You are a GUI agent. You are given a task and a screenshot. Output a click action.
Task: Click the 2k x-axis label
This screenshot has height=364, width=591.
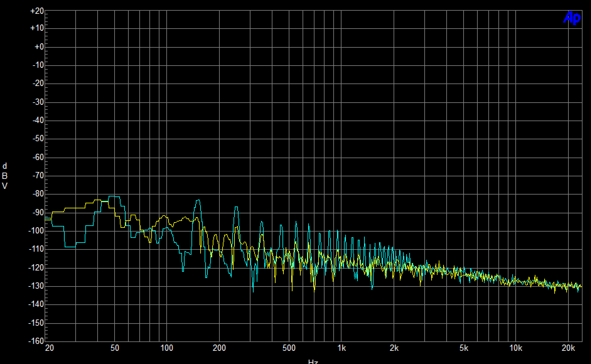(x=394, y=348)
